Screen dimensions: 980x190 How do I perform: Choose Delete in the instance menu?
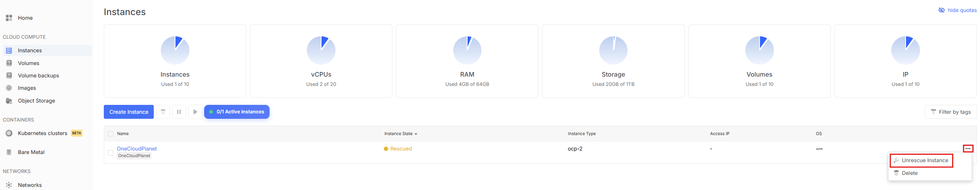click(910, 173)
